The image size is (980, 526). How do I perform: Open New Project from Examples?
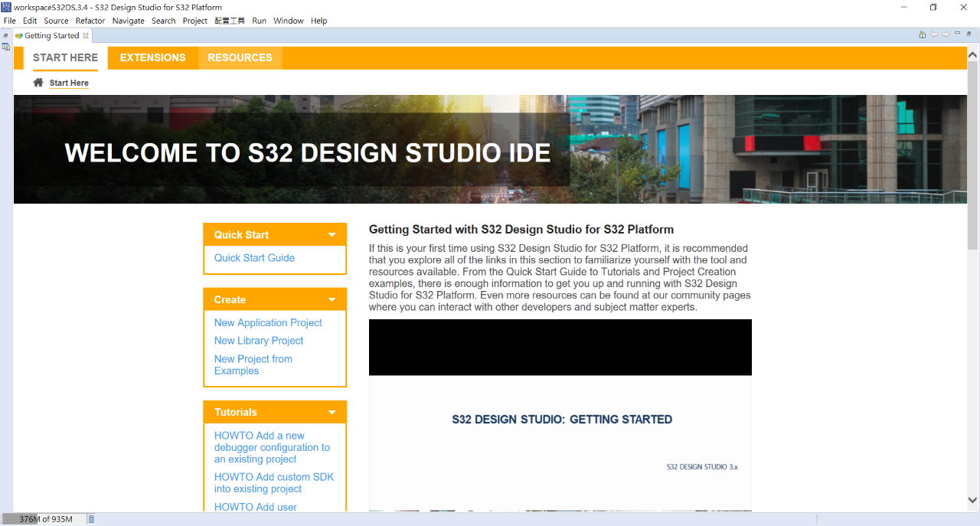pyautogui.click(x=253, y=365)
